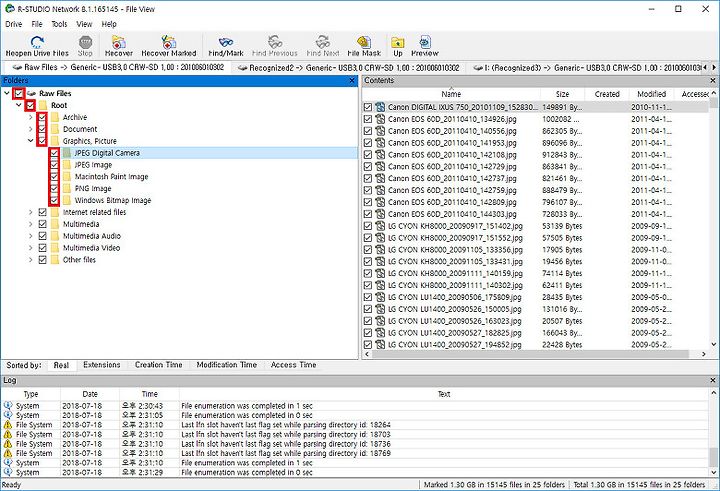
Task: Uncheck the Root folder checkbox
Action: tap(31, 105)
